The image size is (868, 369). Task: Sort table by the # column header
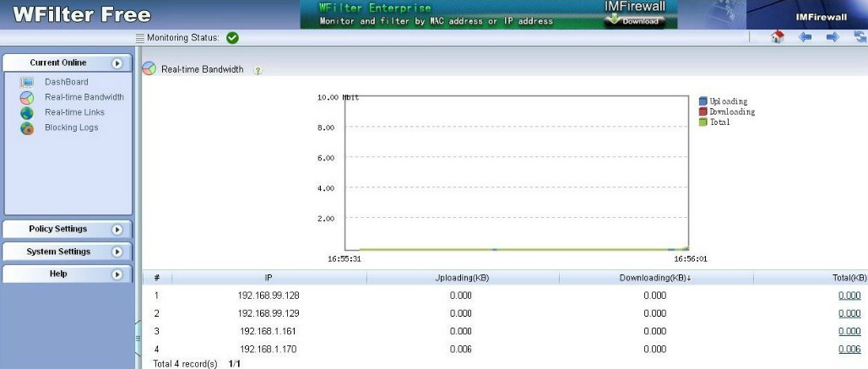[157, 278]
